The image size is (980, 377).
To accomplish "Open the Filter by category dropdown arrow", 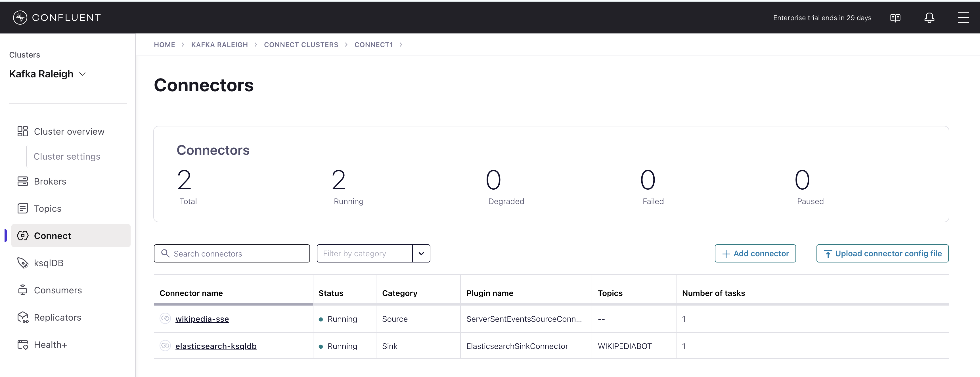I will point(421,253).
